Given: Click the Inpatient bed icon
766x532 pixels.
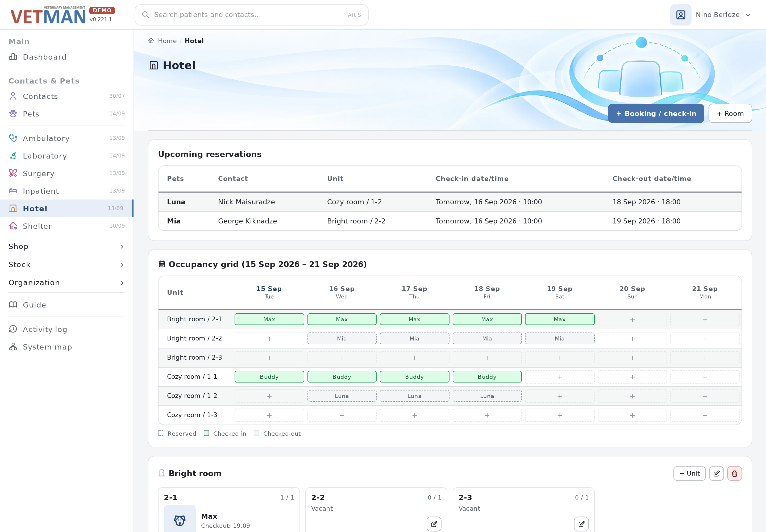Looking at the screenshot, I should click(13, 191).
